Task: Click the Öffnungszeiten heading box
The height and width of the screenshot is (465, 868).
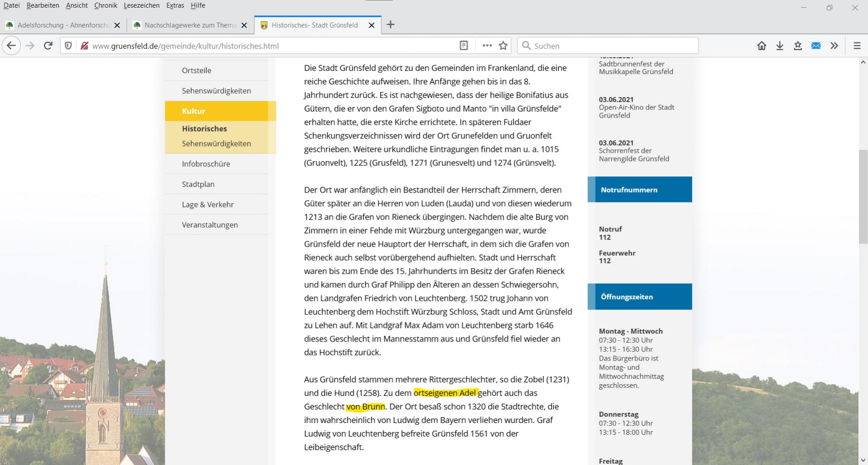Action: click(640, 297)
